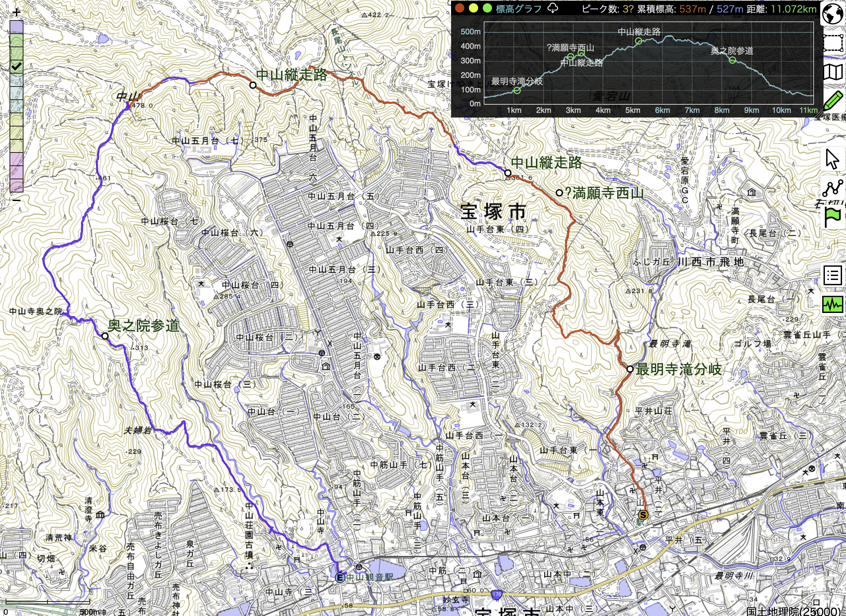This screenshot has width=846, height=616.
Task: Zoom in with the plus button
Action: pyautogui.click(x=17, y=12)
